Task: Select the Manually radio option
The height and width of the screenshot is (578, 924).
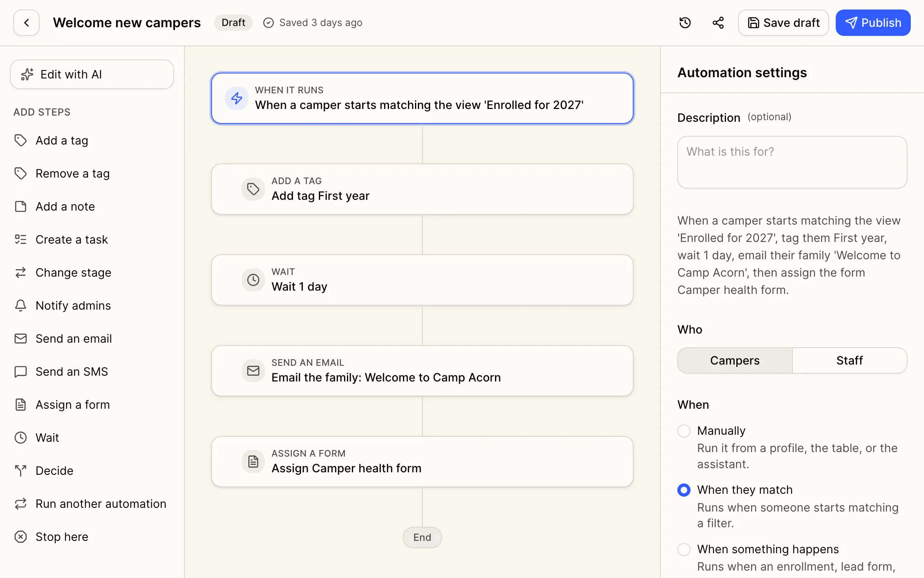Action: point(684,431)
